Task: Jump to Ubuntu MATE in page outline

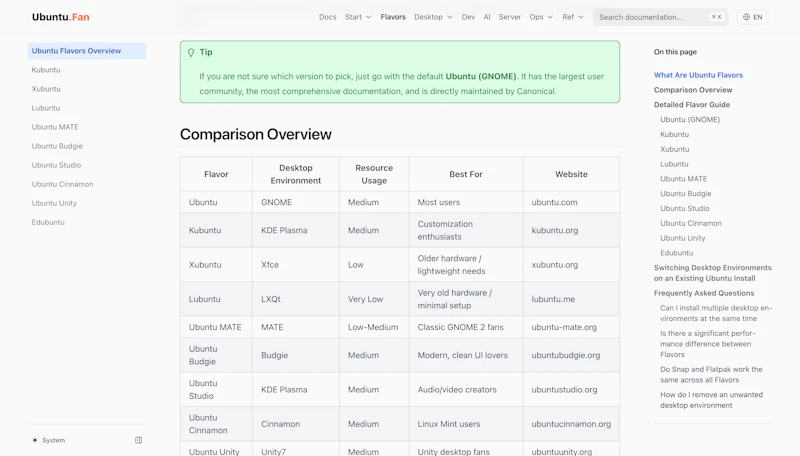Action: [x=683, y=179]
